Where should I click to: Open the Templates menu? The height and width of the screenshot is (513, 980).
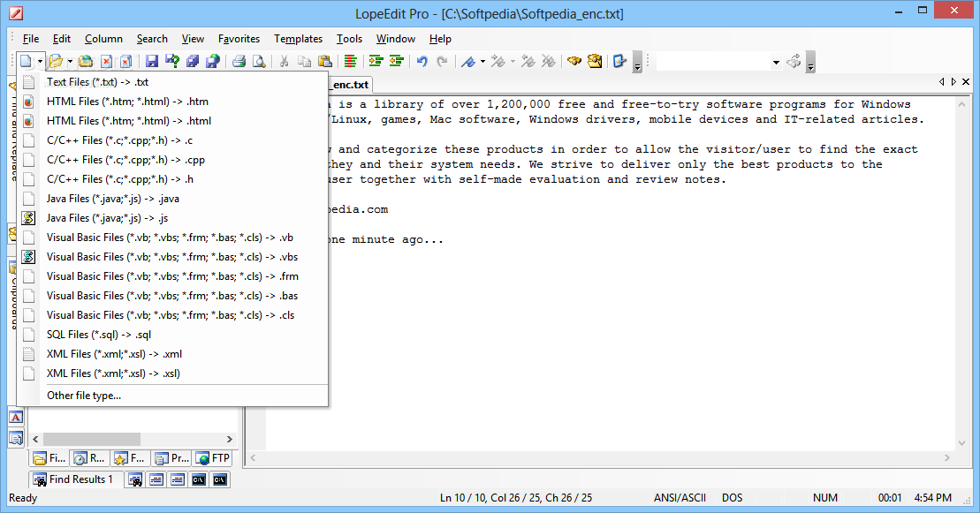click(298, 39)
